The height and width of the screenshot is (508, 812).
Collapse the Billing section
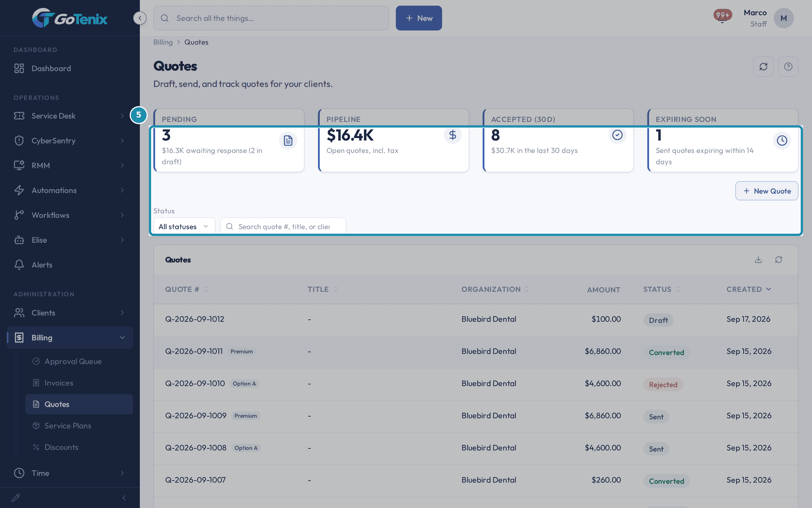(70, 338)
